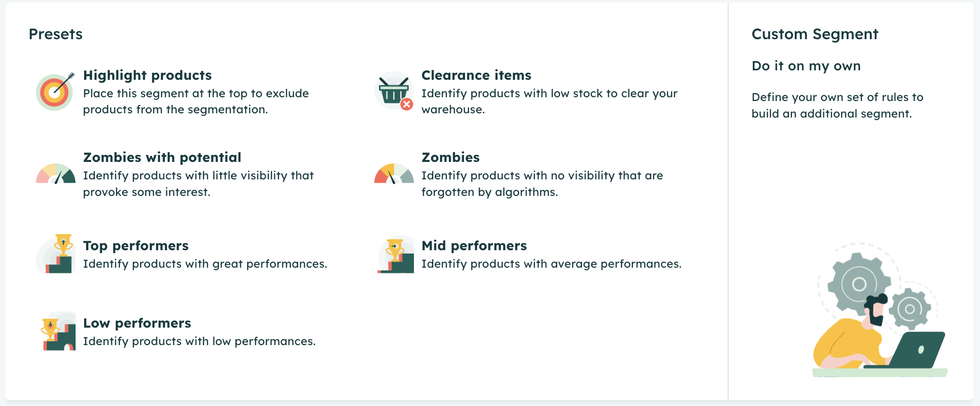Click the Top performers trophy icon

tap(56, 254)
